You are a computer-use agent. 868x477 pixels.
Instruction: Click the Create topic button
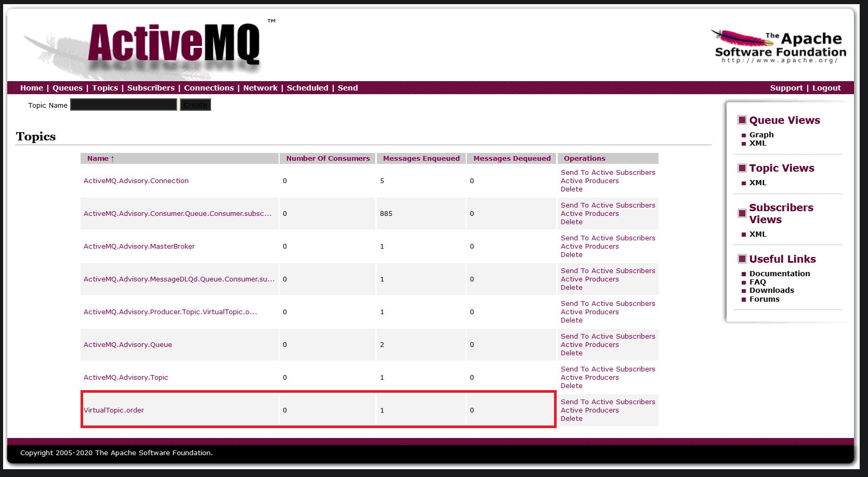tap(195, 105)
